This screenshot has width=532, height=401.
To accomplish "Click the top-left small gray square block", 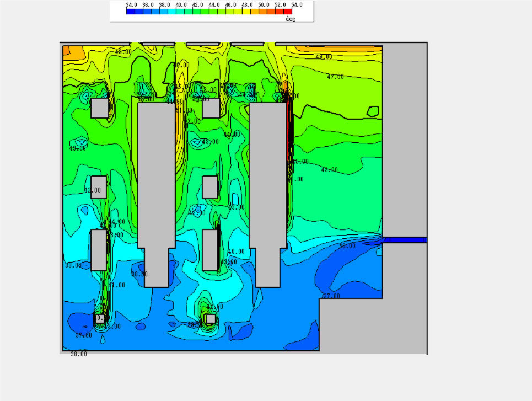I will click(99, 108).
